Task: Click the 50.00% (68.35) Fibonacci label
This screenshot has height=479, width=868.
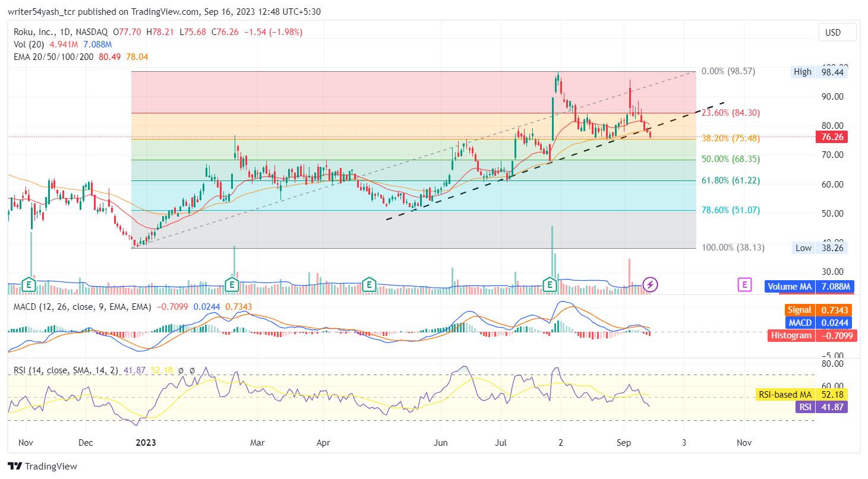Action: pyautogui.click(x=731, y=159)
